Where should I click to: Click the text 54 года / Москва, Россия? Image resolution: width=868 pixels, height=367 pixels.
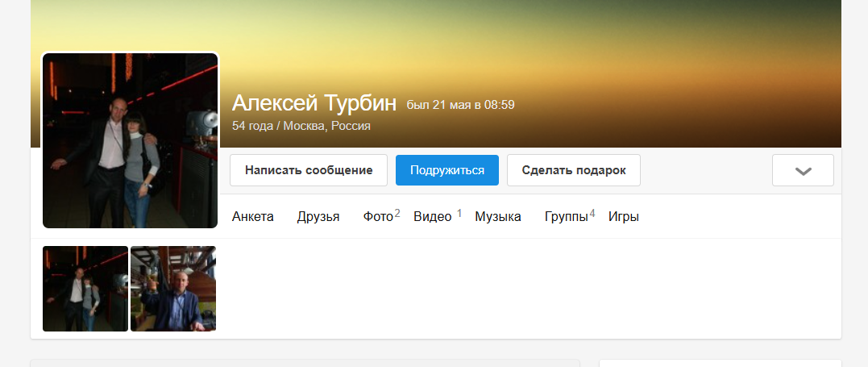pos(301,126)
